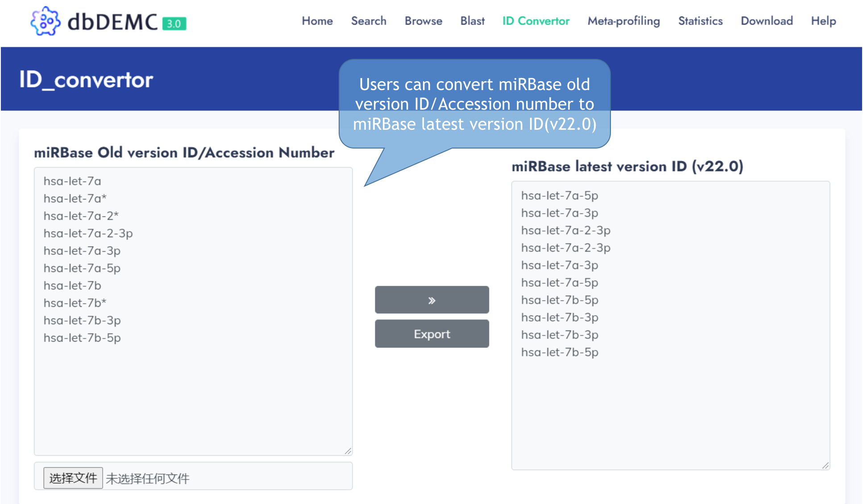Open the Help page

point(823,21)
